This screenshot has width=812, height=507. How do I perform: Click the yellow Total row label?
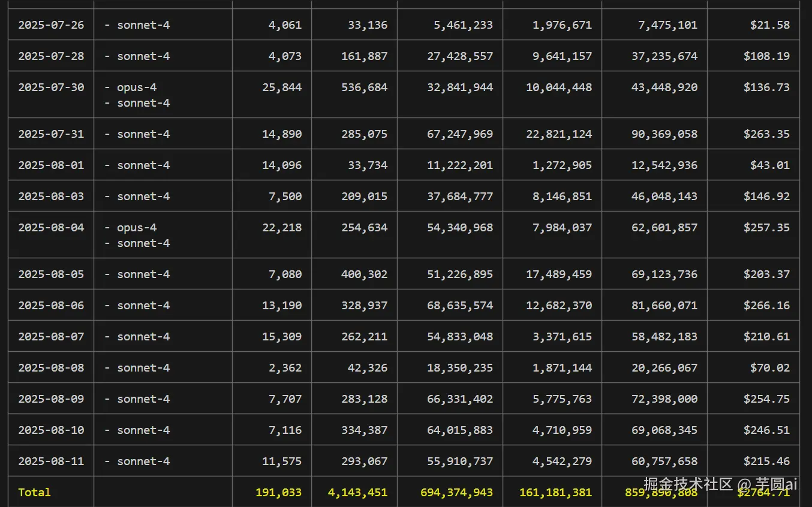point(34,493)
